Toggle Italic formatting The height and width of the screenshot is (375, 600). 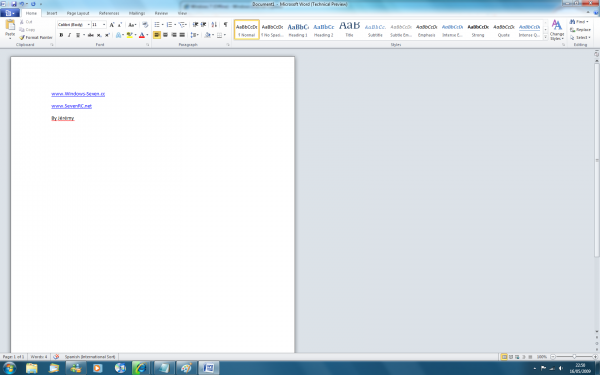[69, 35]
